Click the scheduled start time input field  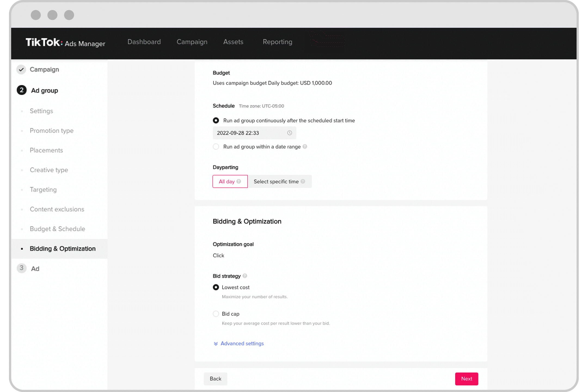pyautogui.click(x=254, y=133)
